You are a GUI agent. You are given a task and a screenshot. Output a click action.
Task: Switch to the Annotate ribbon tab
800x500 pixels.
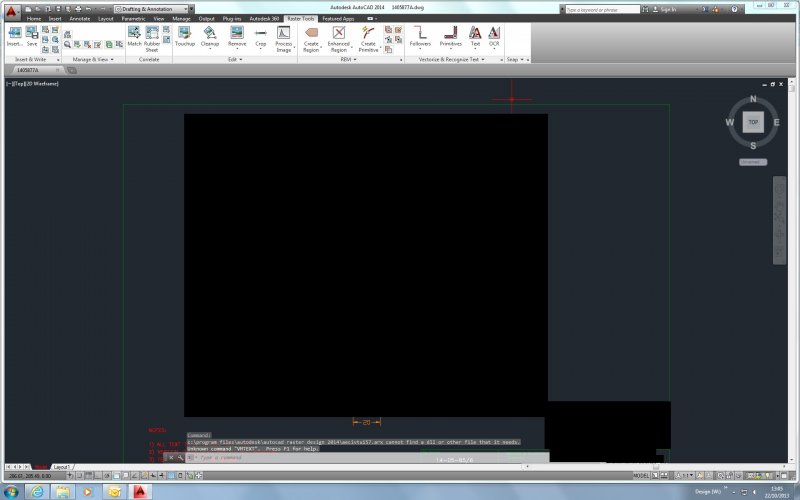[x=80, y=19]
